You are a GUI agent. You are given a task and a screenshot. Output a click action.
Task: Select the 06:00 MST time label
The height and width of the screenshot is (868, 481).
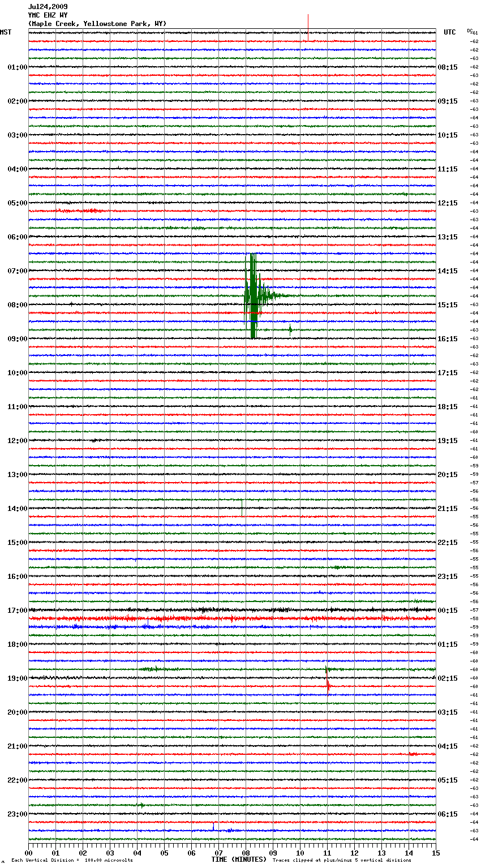coord(18,237)
